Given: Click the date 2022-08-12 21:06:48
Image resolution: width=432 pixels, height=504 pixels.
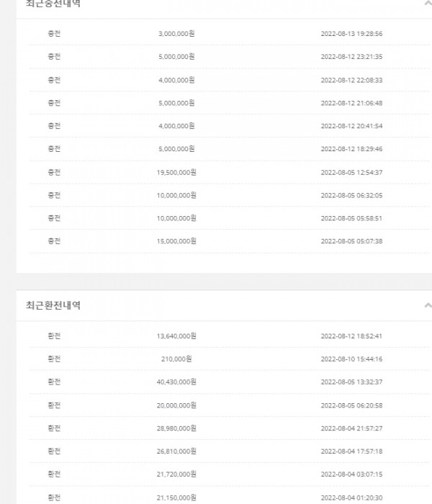Looking at the screenshot, I should coord(351,102).
